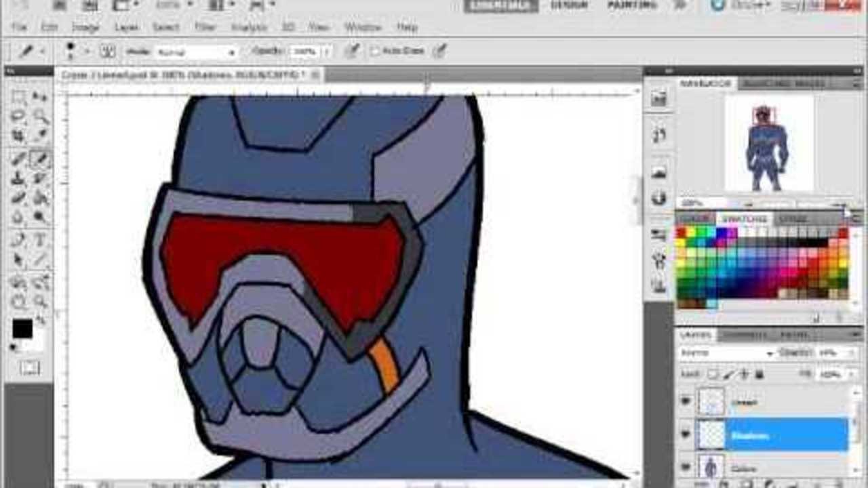868x488 pixels.
Task: Toggle Quick Mask mode
Action: point(30,368)
